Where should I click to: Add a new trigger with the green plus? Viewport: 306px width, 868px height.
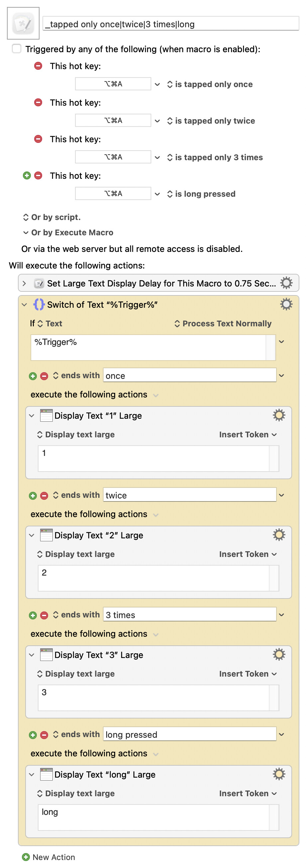pos(27,175)
